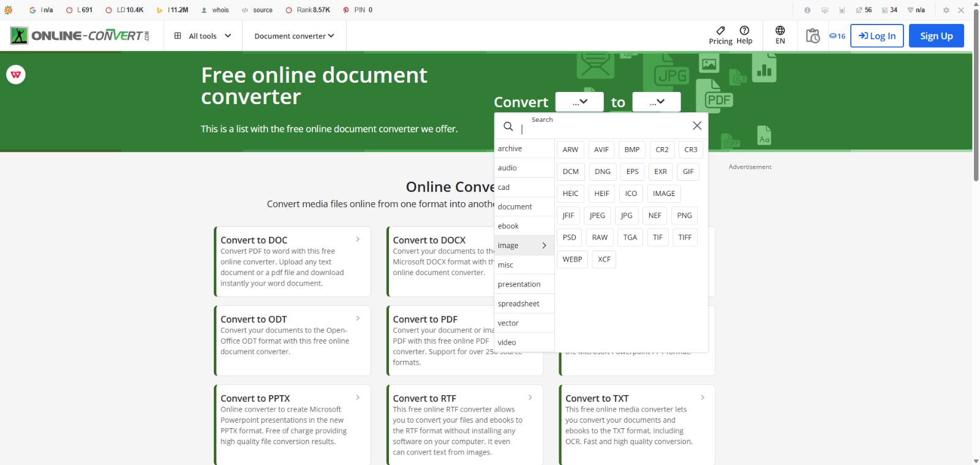This screenshot has height=465, width=980.
Task: Open the Document converter dropdown
Action: pos(294,36)
